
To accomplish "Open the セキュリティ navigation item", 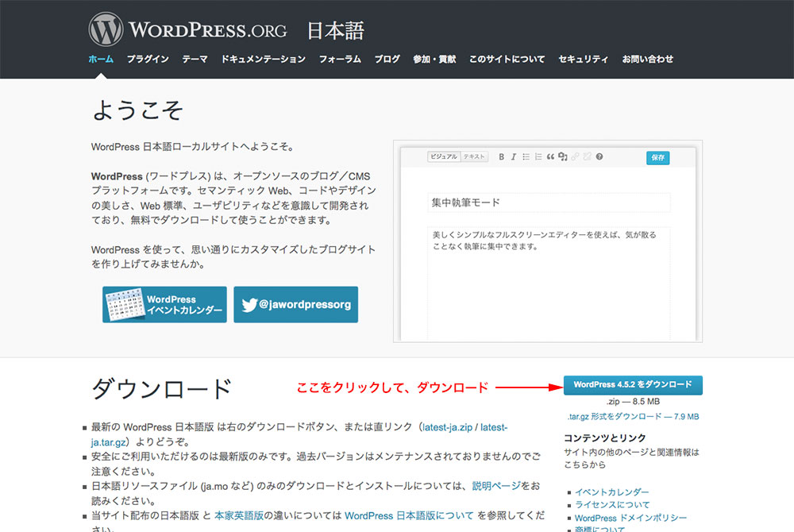I will pos(584,60).
